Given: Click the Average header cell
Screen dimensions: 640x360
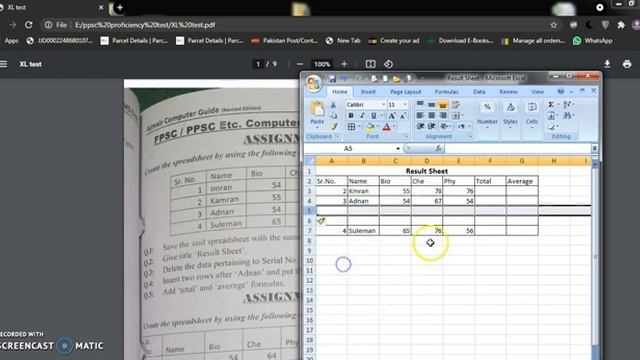Looking at the screenshot, I should pyautogui.click(x=522, y=181).
